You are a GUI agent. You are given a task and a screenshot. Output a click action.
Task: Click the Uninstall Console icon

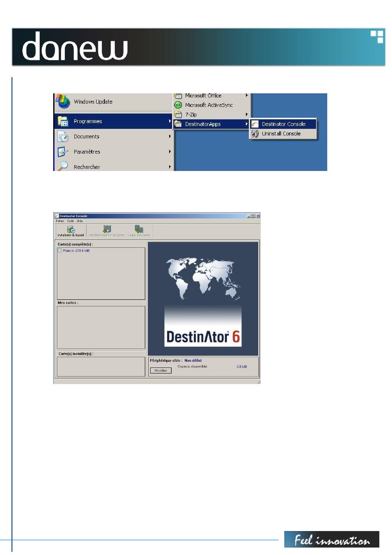click(255, 133)
